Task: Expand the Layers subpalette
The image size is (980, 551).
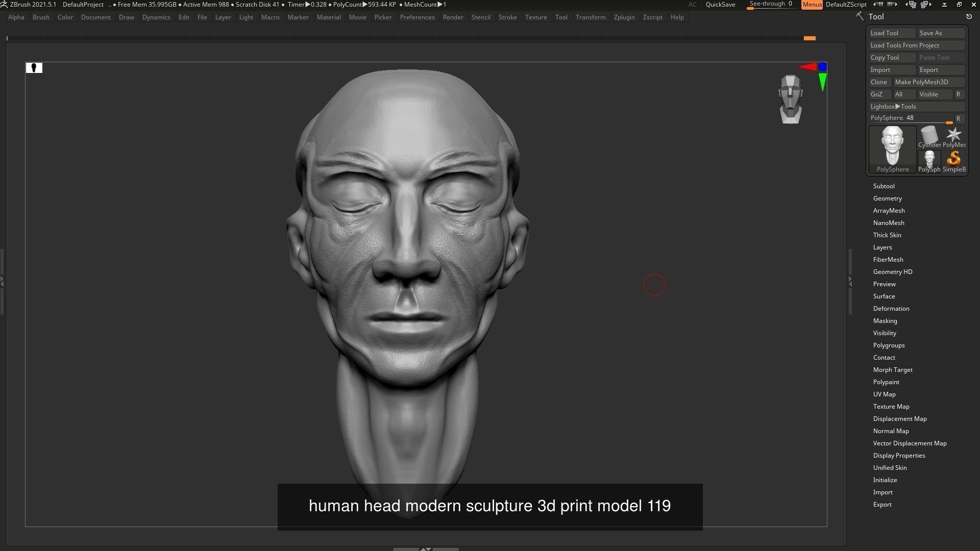Action: coord(883,247)
